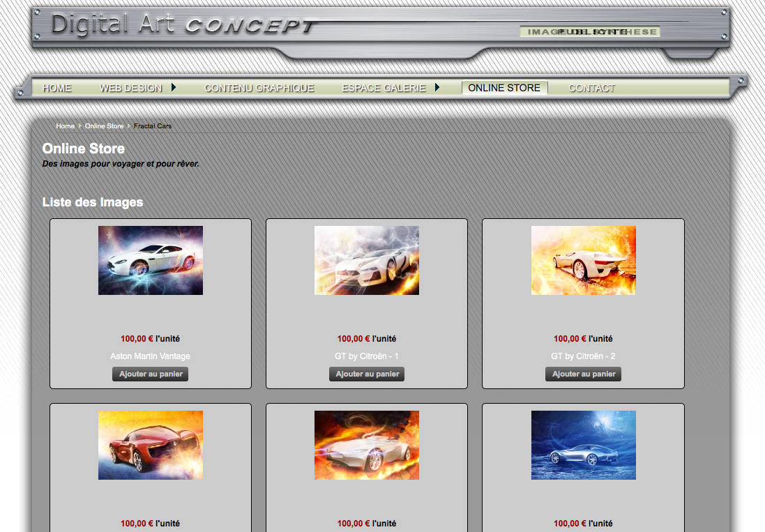Expand the ESPACE GALERIE submenu arrow
The height and width of the screenshot is (532, 765).
pyautogui.click(x=437, y=88)
